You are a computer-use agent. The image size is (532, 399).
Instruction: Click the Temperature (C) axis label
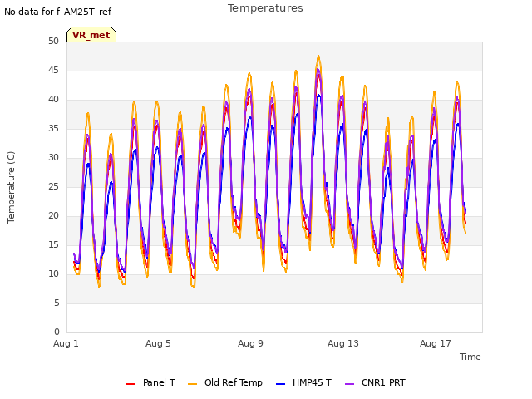point(11,187)
